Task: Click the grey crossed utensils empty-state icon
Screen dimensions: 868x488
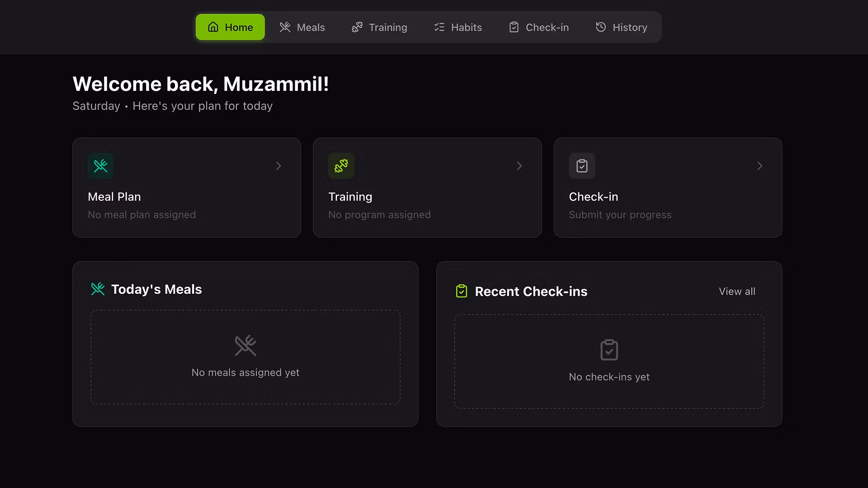Action: point(245,346)
